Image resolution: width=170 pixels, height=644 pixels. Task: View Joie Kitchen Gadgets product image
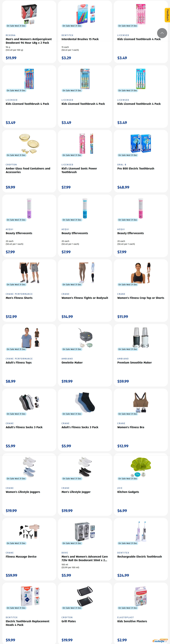141,467
